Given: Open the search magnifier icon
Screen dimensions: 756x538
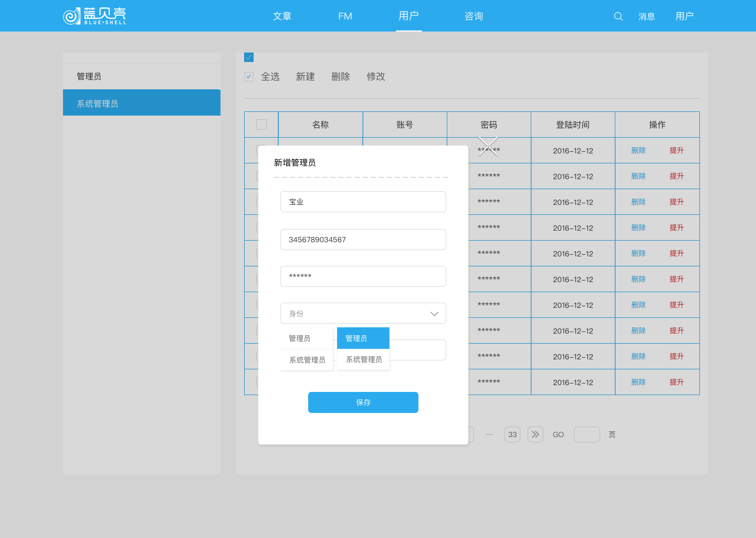Looking at the screenshot, I should pyautogui.click(x=618, y=16).
